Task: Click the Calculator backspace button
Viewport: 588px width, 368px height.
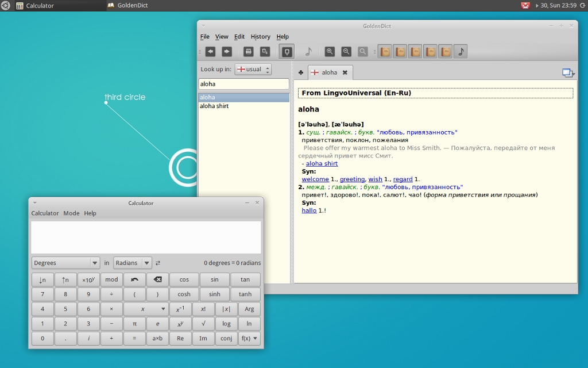Action: click(x=157, y=279)
